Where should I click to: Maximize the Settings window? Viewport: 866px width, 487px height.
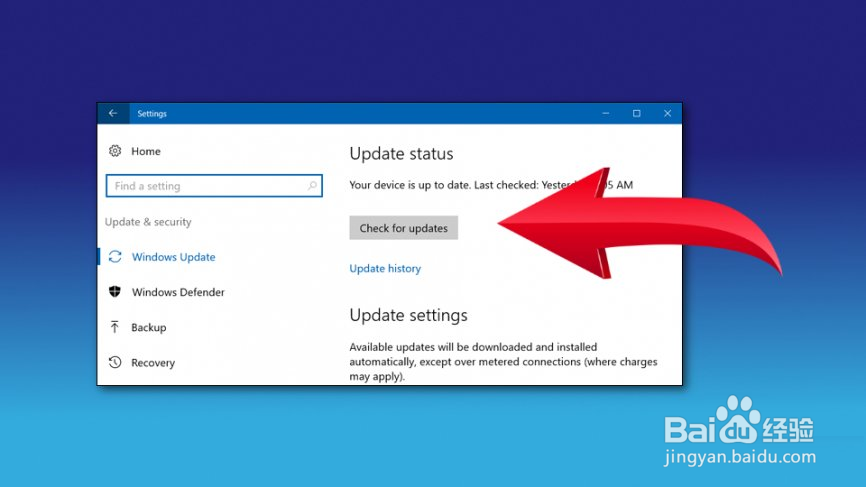637,113
